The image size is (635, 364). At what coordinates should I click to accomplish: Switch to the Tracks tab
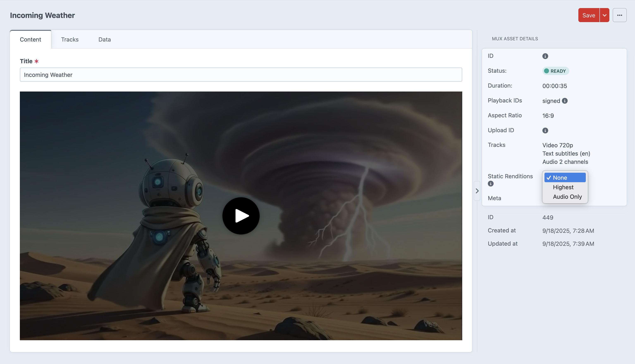pyautogui.click(x=70, y=39)
